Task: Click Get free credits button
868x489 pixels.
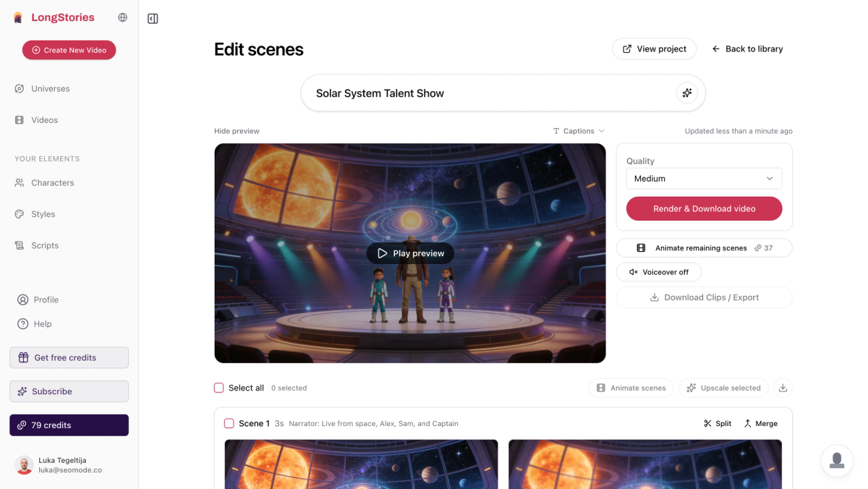Action: point(69,357)
